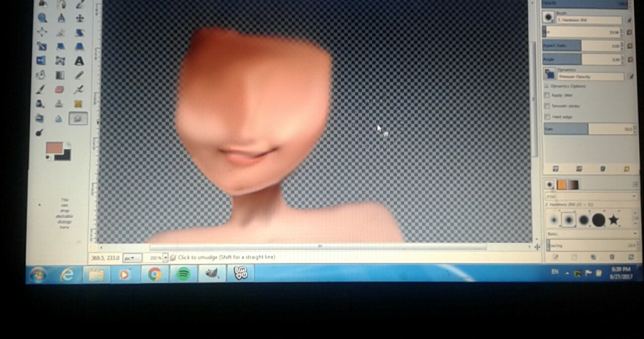Select the Dodge/Burn tool
Screen dimensions: 644x339
pyautogui.click(x=40, y=132)
